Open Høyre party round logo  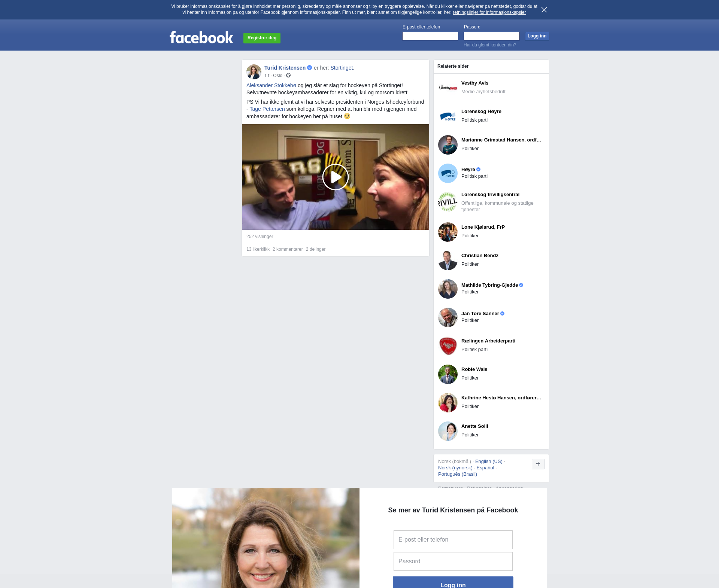pyautogui.click(x=448, y=173)
